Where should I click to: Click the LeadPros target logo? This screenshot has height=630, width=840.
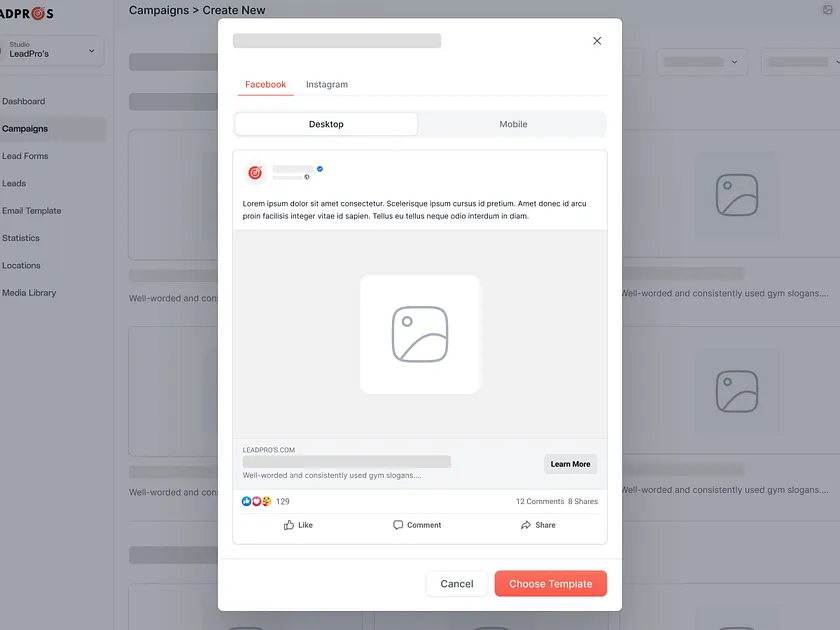[255, 171]
